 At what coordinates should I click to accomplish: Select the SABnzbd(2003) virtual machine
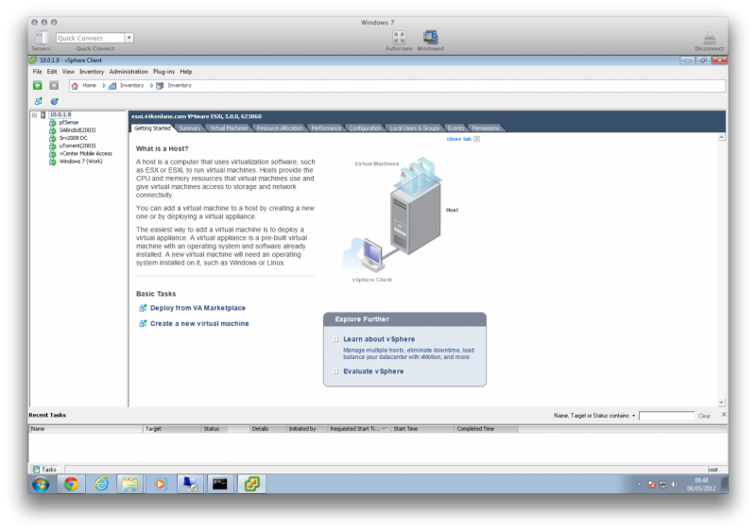(77, 130)
